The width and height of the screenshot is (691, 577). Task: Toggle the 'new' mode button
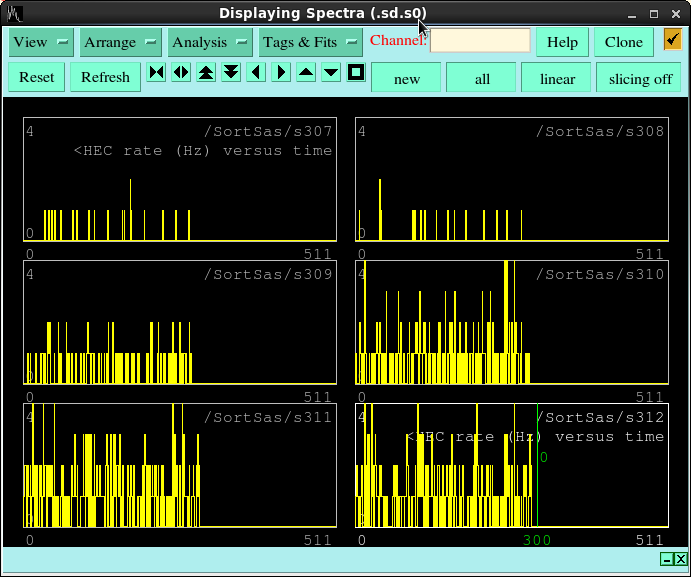[406, 78]
